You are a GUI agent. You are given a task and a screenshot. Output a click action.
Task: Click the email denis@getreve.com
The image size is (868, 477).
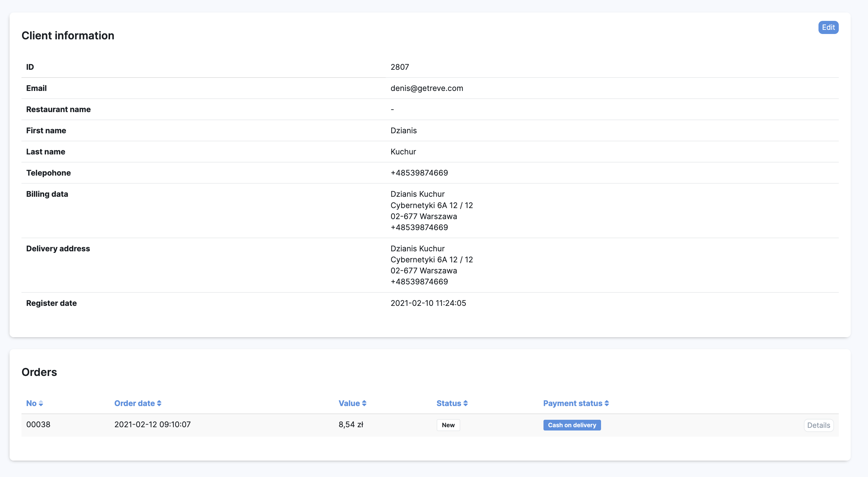pos(427,88)
